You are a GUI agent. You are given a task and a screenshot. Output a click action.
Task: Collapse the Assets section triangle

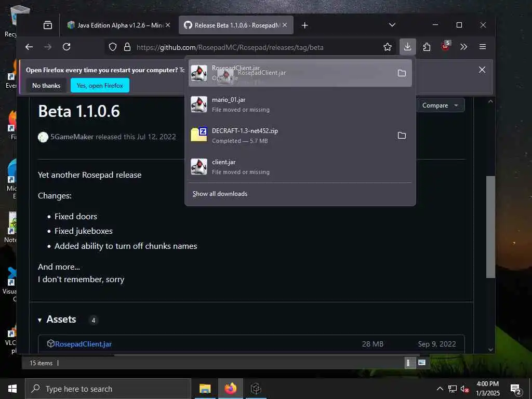tap(39, 320)
